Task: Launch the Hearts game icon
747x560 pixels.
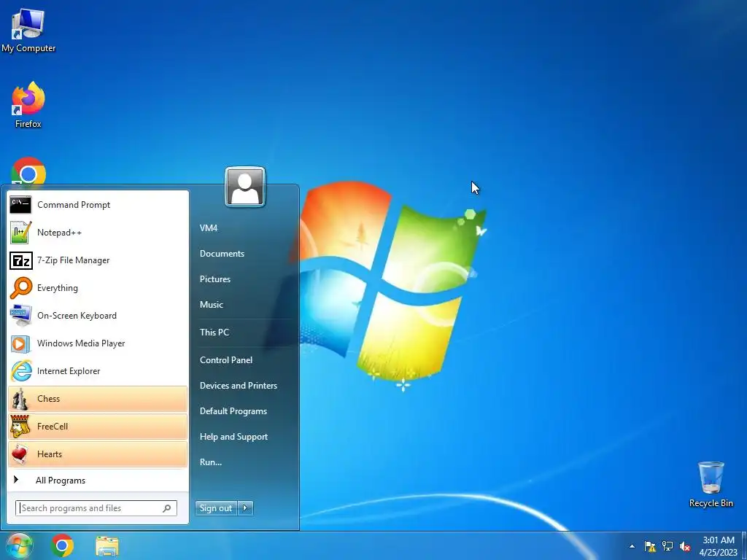Action: pyautogui.click(x=20, y=454)
